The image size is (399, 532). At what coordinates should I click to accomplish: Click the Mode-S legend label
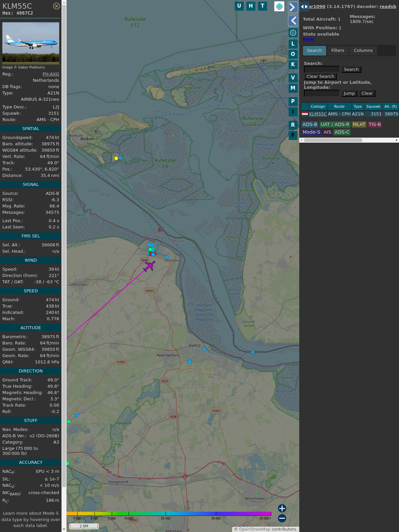[x=311, y=132]
